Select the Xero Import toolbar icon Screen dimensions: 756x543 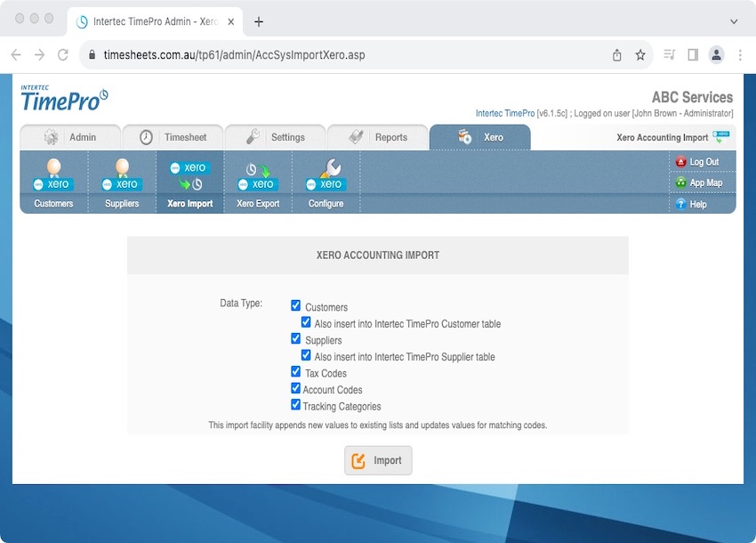click(x=190, y=182)
